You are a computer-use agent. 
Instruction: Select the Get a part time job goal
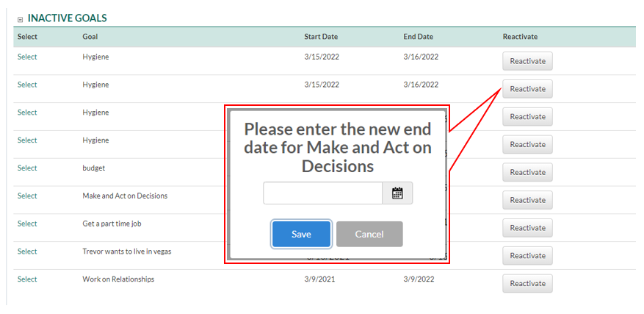click(27, 224)
